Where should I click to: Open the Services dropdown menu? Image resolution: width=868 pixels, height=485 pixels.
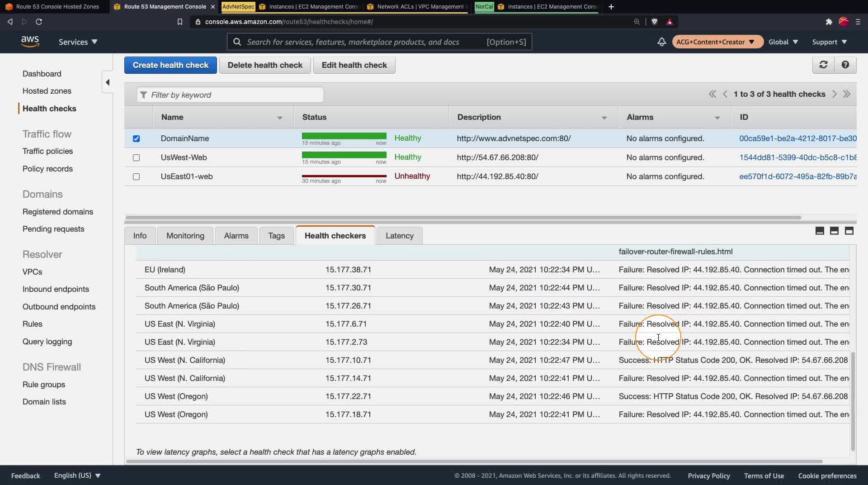(78, 42)
